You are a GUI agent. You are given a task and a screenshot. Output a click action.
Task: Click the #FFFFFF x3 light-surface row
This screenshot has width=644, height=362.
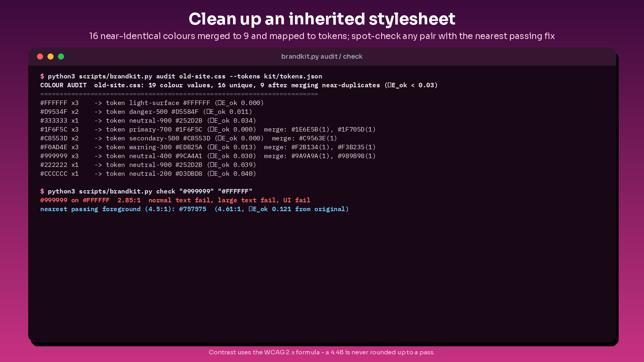(x=152, y=103)
